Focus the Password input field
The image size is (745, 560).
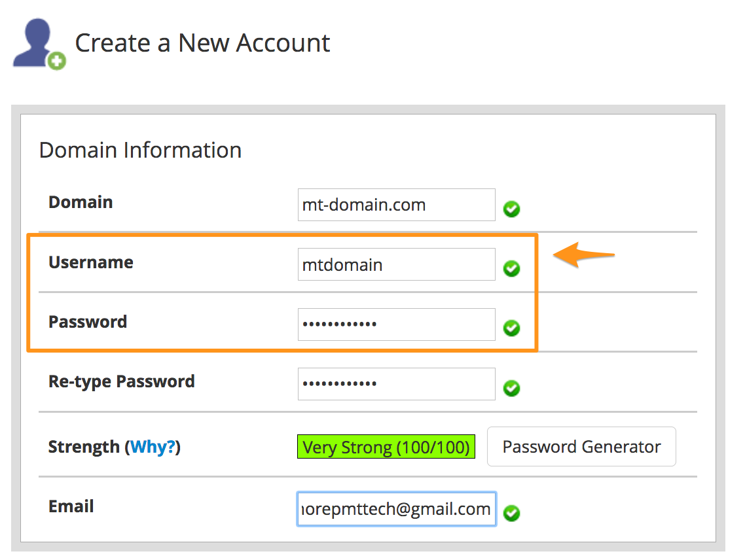click(x=396, y=324)
